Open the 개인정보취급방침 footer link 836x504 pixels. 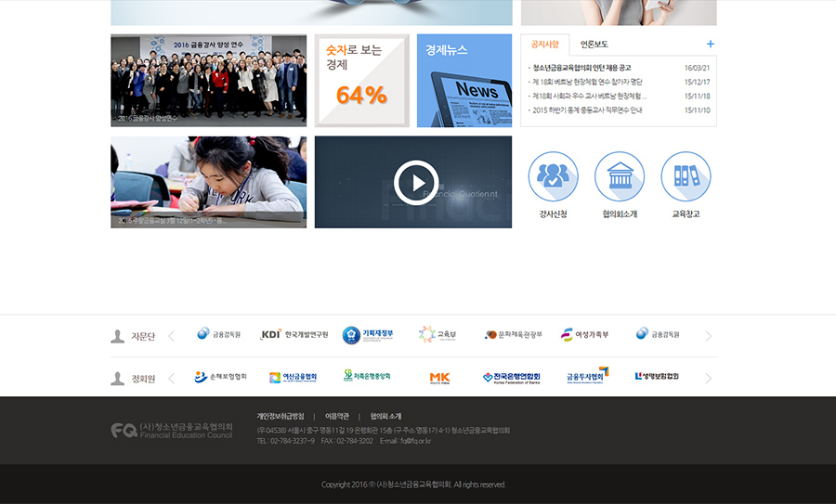pos(281,416)
